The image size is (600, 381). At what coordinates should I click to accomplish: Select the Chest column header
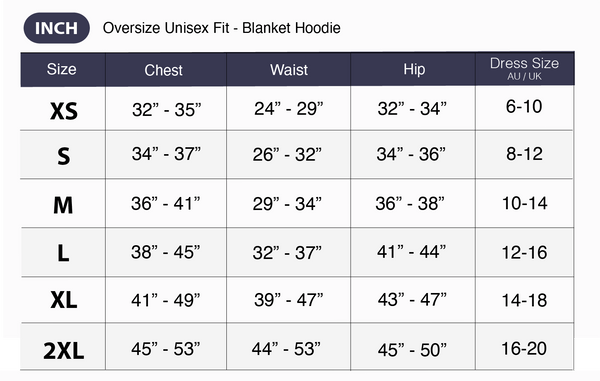pos(163,70)
